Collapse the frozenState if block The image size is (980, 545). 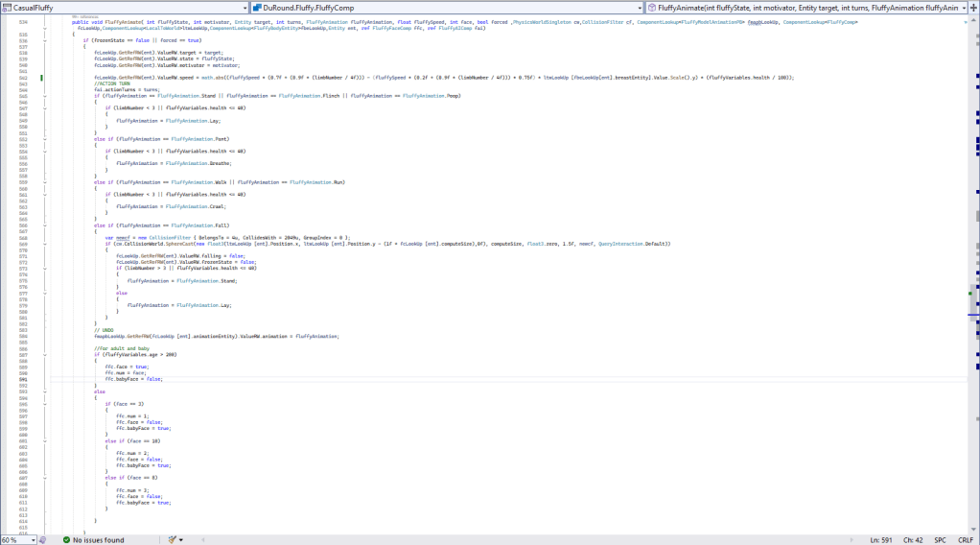pyautogui.click(x=46, y=40)
